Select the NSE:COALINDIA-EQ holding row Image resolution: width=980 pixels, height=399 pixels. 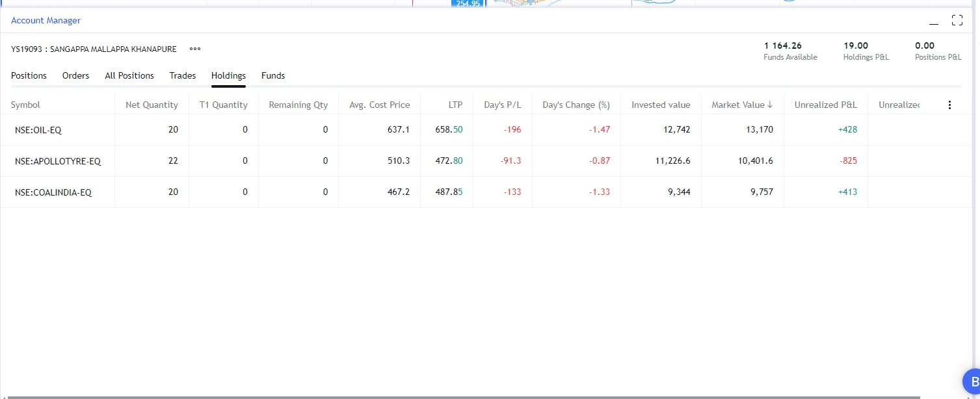pyautogui.click(x=53, y=192)
